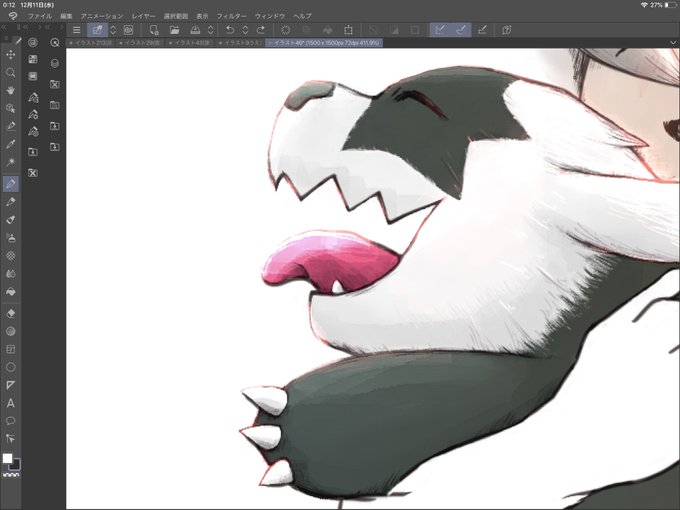Select the Zoom magnifier tool

(x=11, y=72)
